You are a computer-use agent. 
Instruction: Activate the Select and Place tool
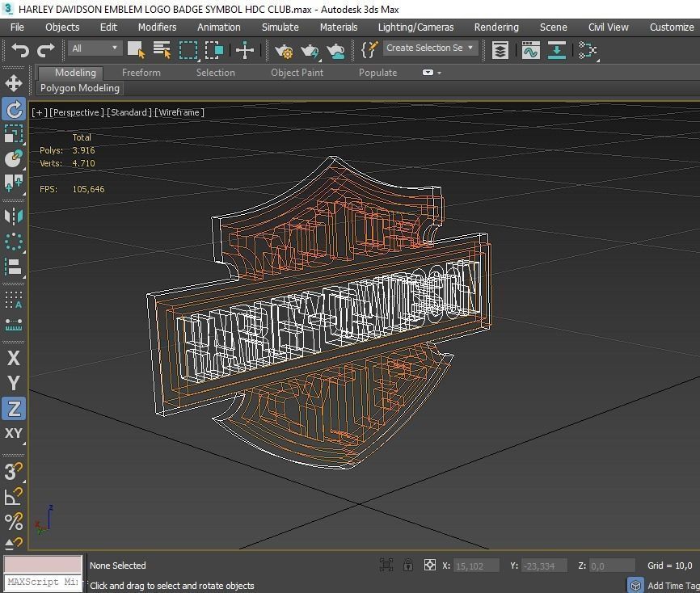tap(14, 158)
